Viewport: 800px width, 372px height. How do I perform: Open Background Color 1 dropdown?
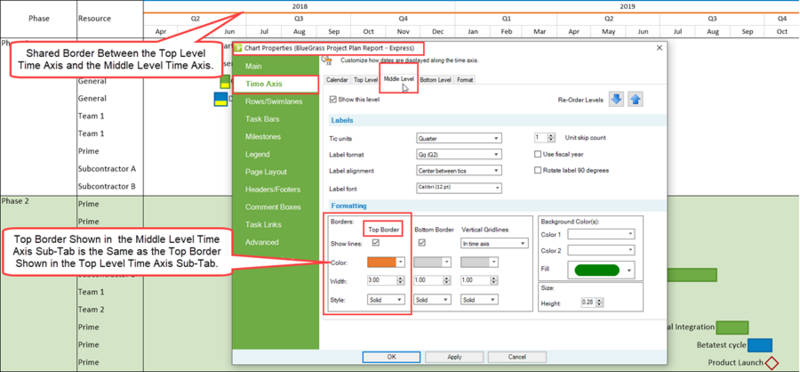coord(601,234)
